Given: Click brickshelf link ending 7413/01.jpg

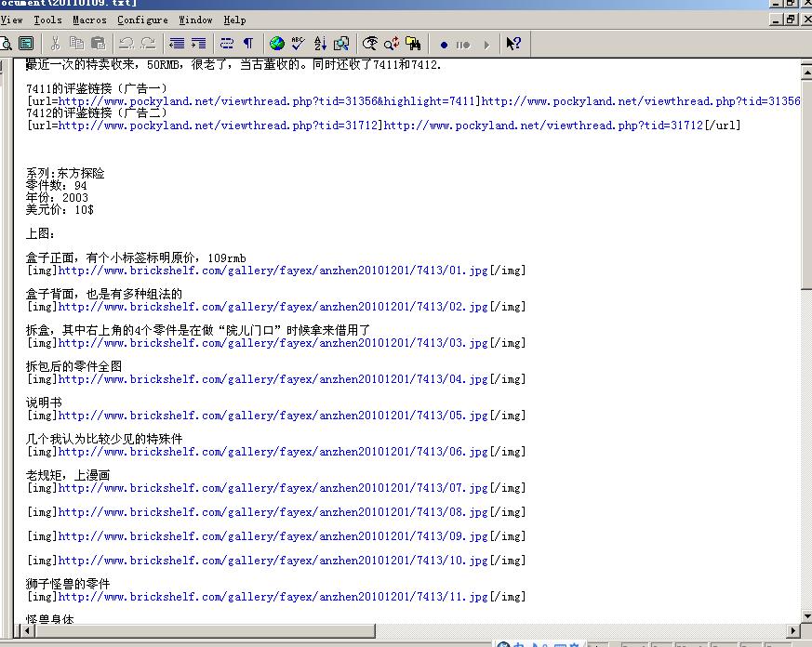Looking at the screenshot, I should pos(273,271).
